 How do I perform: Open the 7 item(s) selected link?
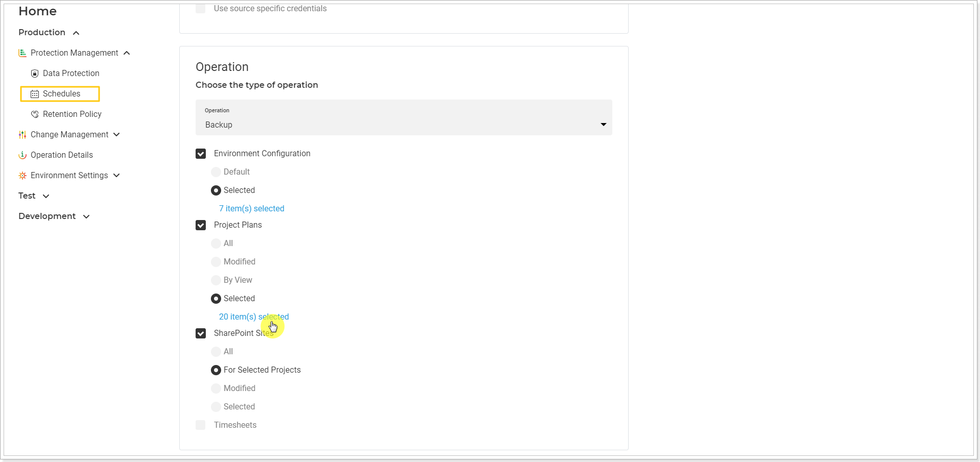click(252, 208)
